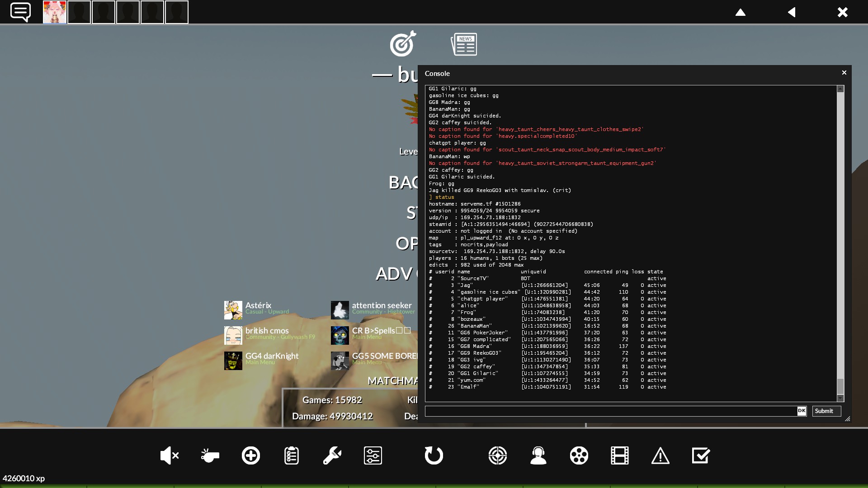
Task: Open the sliders options icon
Action: tap(373, 455)
